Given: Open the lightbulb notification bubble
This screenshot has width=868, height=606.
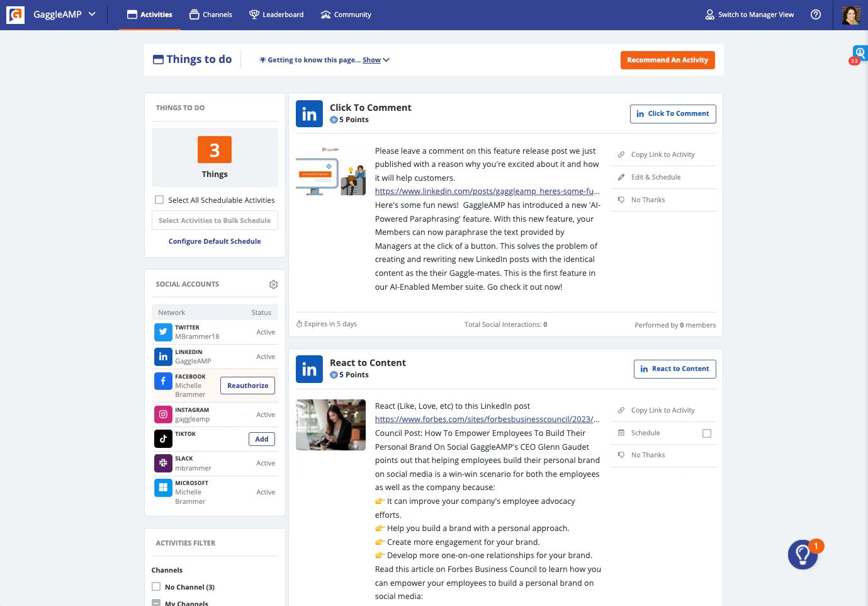Looking at the screenshot, I should [x=803, y=554].
